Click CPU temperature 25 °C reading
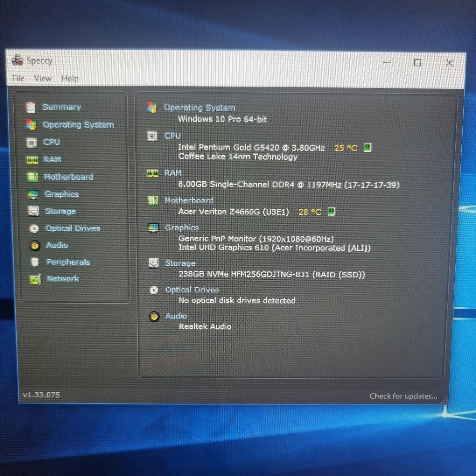 click(x=346, y=148)
